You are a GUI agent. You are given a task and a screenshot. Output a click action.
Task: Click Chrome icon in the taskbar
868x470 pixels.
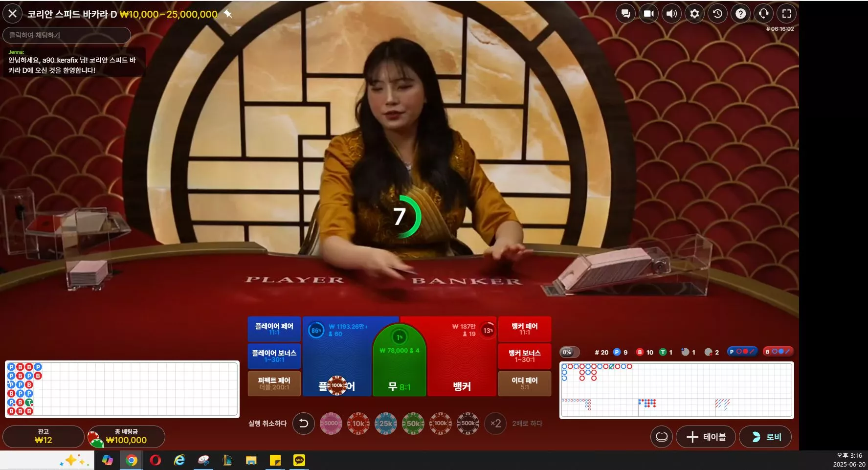click(x=131, y=460)
